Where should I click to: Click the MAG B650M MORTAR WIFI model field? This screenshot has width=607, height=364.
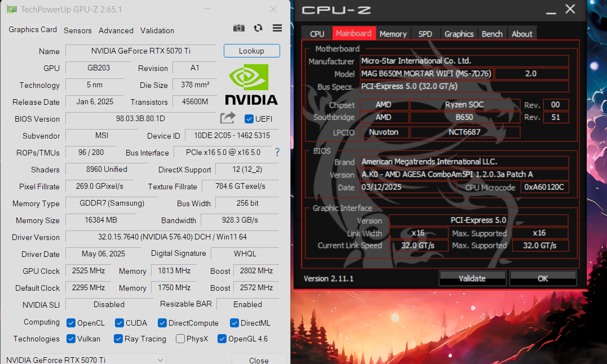tap(427, 73)
